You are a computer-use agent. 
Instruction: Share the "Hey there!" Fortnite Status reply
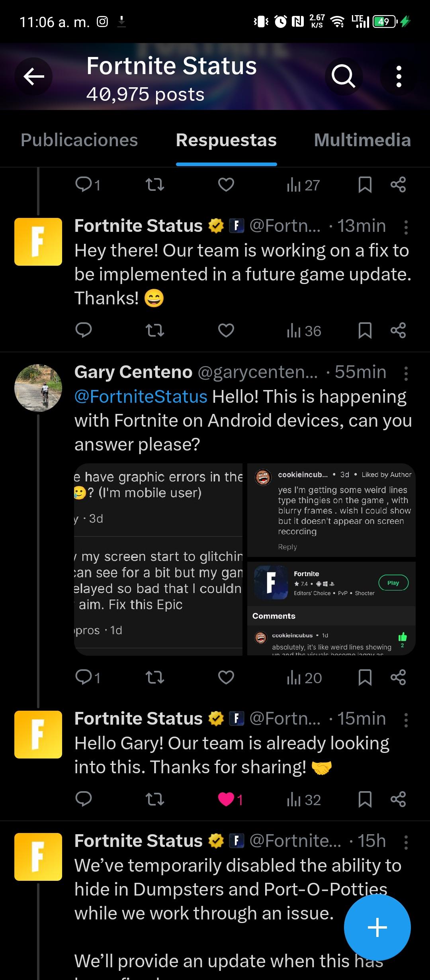pyautogui.click(x=398, y=330)
